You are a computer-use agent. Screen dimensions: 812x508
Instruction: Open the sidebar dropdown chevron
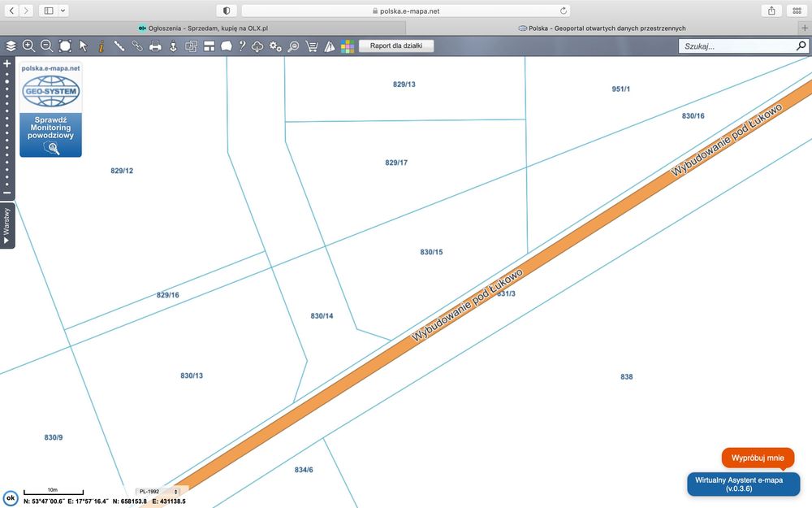[63, 11]
